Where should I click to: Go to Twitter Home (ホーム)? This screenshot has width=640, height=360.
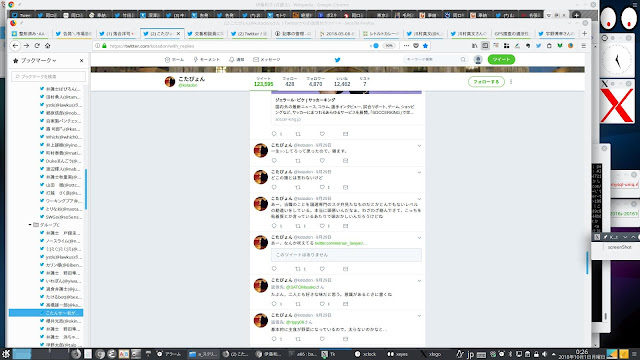tap(174, 60)
